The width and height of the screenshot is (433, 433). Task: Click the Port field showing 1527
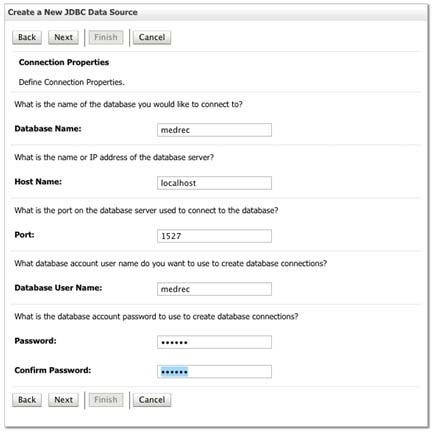click(x=214, y=236)
